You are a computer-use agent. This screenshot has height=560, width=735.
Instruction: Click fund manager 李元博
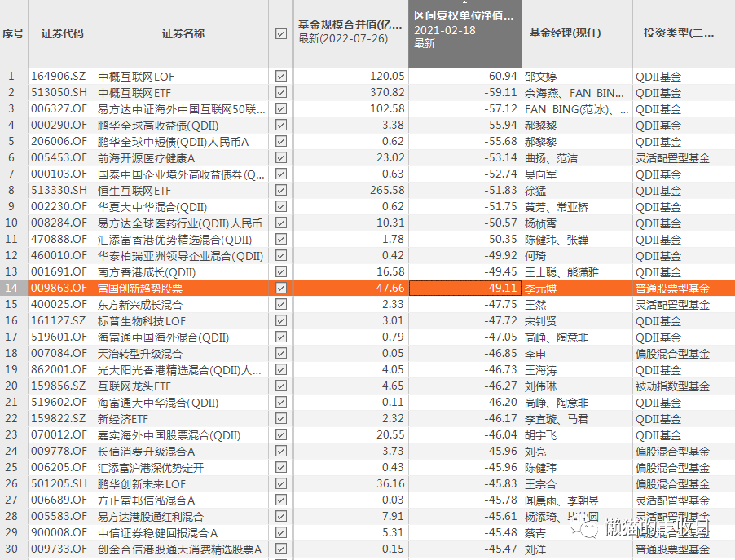pos(540,289)
